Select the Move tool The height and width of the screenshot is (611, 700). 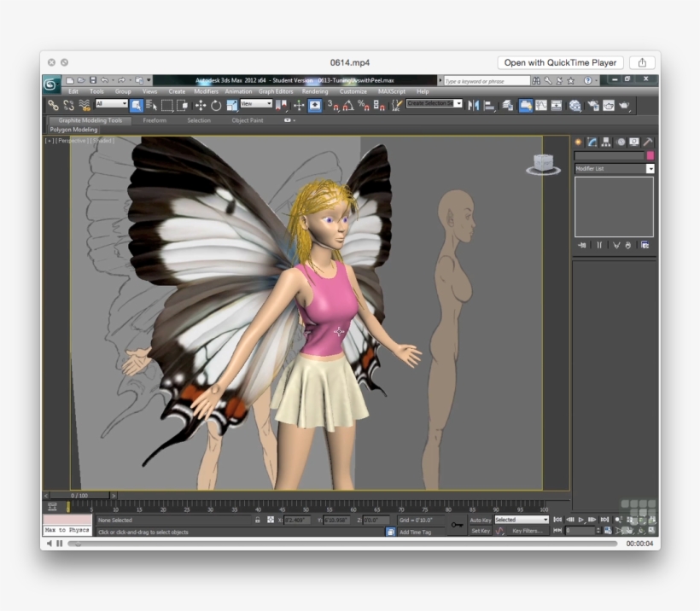201,104
